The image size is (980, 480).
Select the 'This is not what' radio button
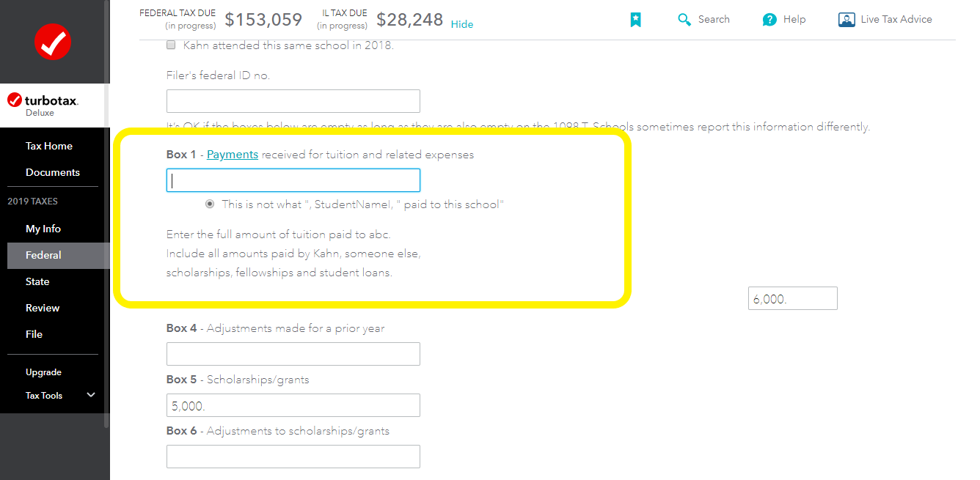click(x=210, y=204)
